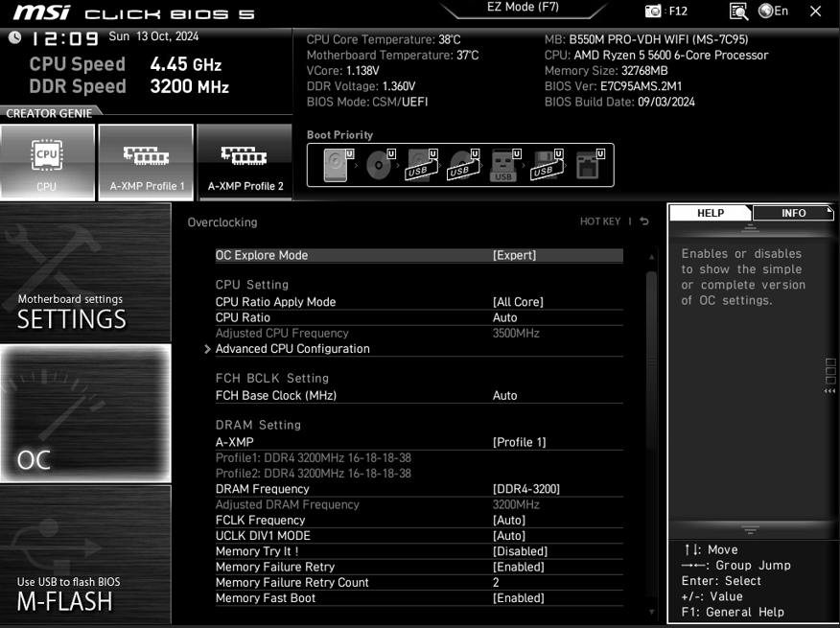The width and height of the screenshot is (840, 628).
Task: Click the Memory Size: 32768MB text
Action: click(x=606, y=71)
